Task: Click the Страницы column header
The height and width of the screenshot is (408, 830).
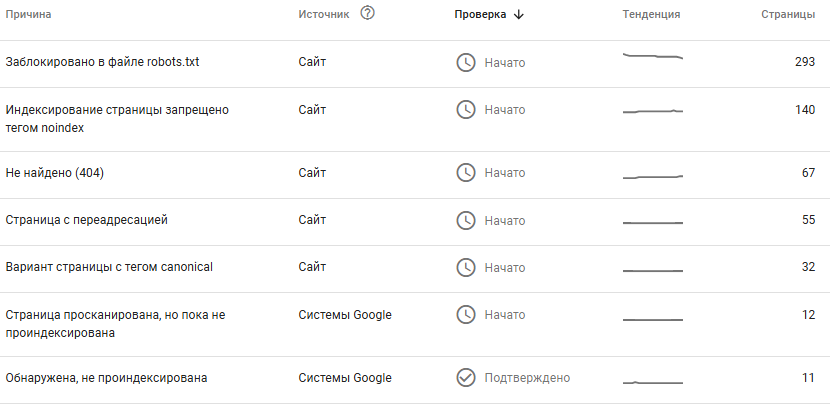Action: (x=788, y=15)
